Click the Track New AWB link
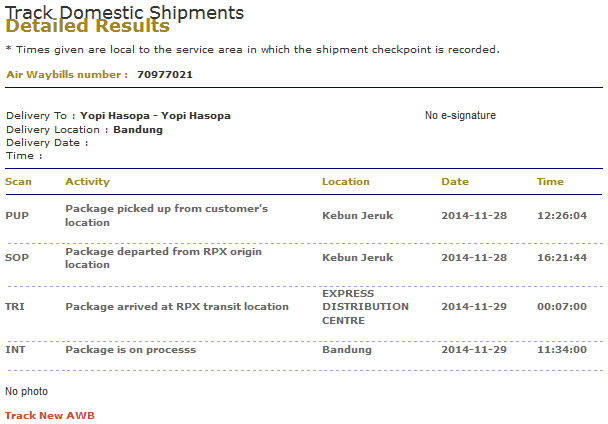The height and width of the screenshot is (424, 608). [x=49, y=415]
